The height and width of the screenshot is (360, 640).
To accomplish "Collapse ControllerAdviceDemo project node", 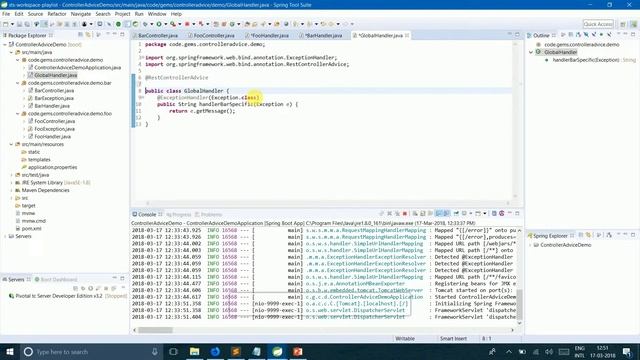I will (x=5, y=44).
